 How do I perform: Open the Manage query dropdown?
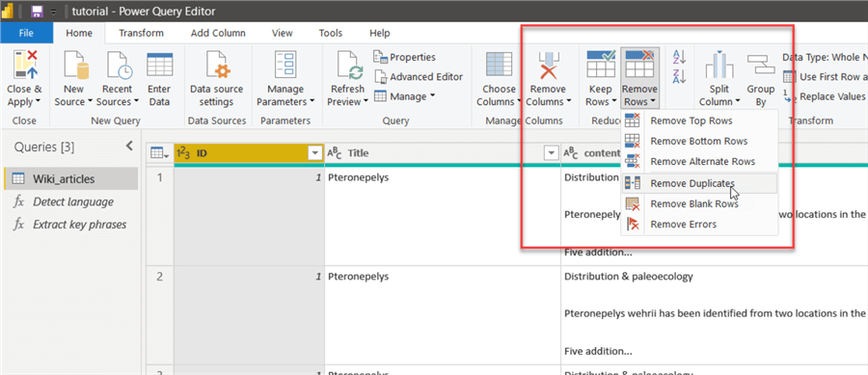405,96
